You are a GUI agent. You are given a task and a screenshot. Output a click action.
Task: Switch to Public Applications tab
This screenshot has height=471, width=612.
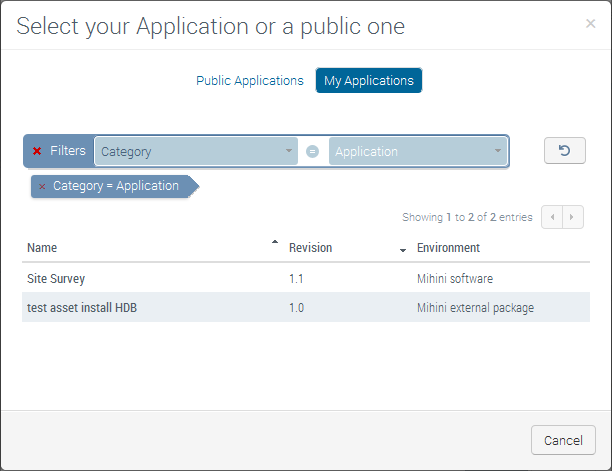click(x=249, y=81)
